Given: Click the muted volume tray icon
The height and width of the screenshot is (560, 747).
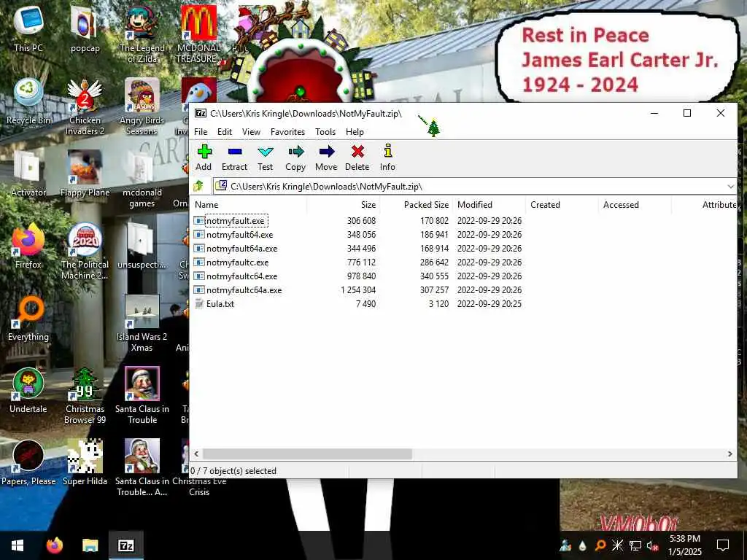Looking at the screenshot, I should pyautogui.click(x=651, y=545).
